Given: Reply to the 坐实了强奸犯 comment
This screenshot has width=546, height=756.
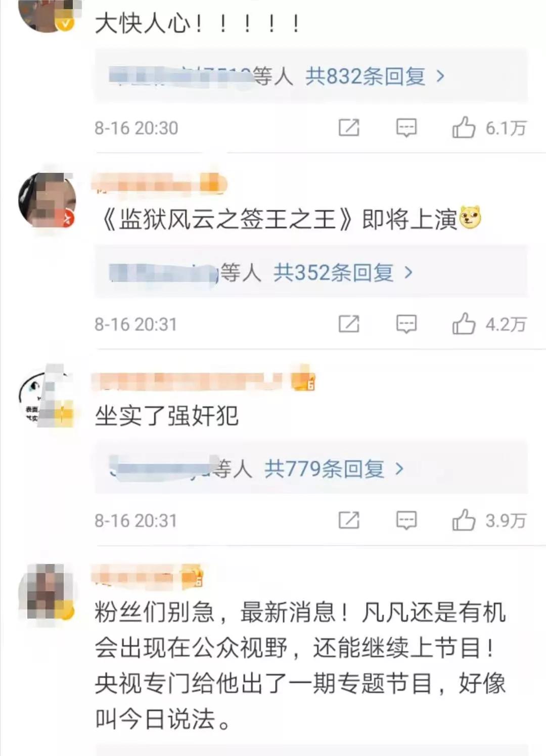Looking at the screenshot, I should pos(406,520).
